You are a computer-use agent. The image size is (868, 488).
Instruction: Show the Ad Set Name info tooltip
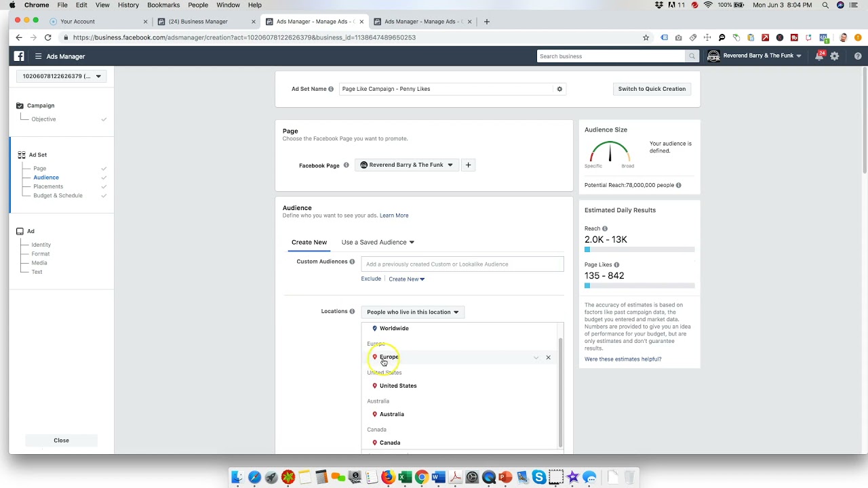pos(331,89)
